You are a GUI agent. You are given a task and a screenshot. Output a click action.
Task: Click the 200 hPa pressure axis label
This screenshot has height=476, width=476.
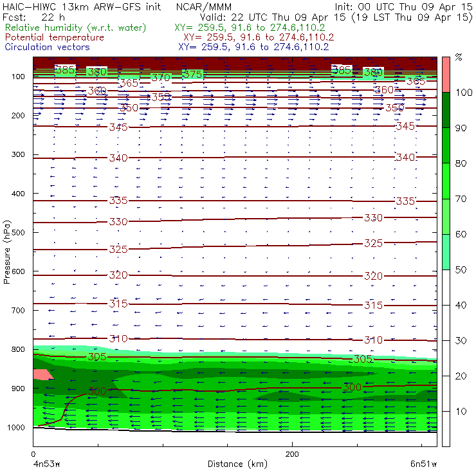[x=18, y=115]
